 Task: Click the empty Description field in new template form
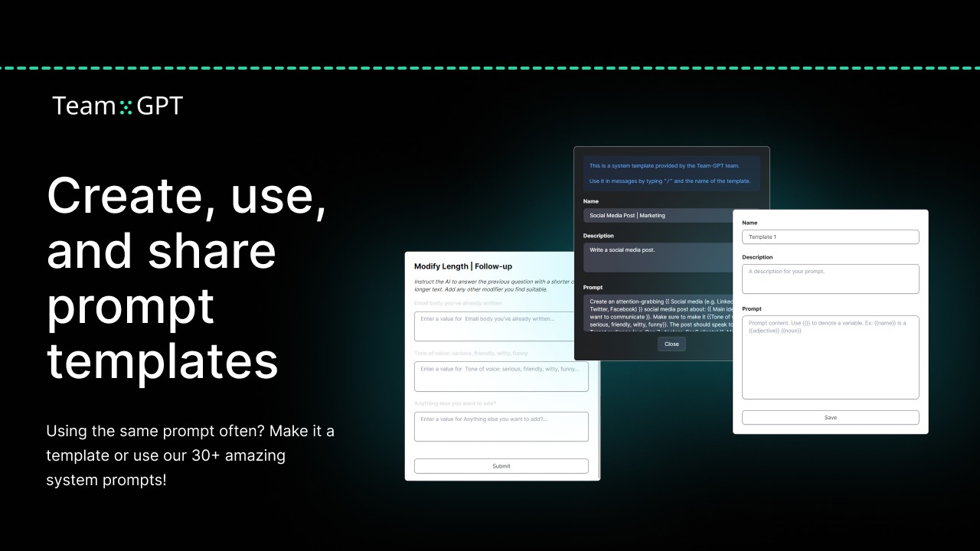click(831, 279)
